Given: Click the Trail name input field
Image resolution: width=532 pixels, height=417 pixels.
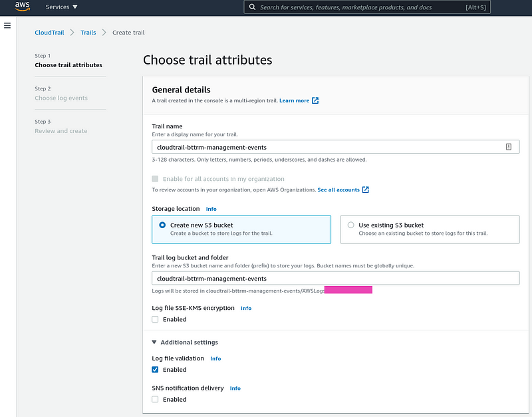Looking at the screenshot, I should (x=336, y=147).
